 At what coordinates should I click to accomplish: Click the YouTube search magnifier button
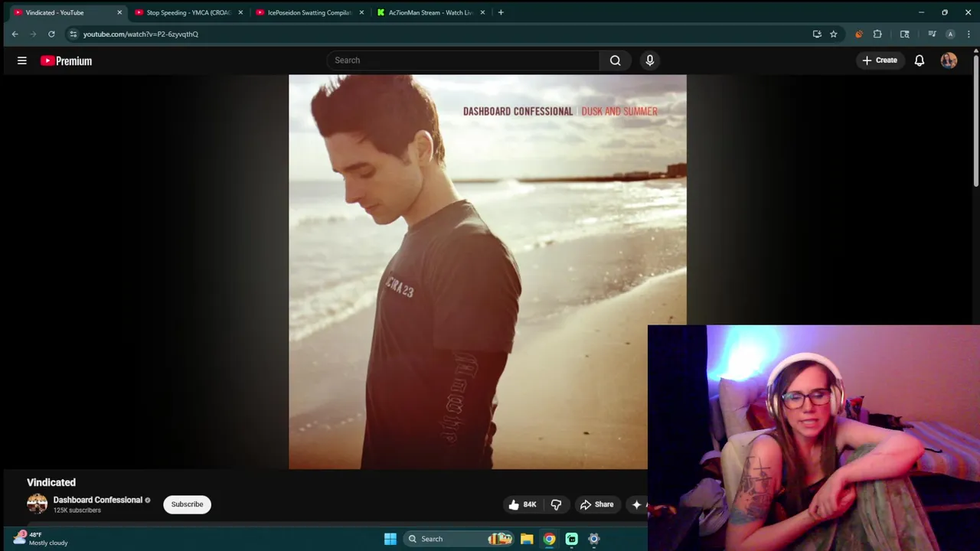pos(616,60)
